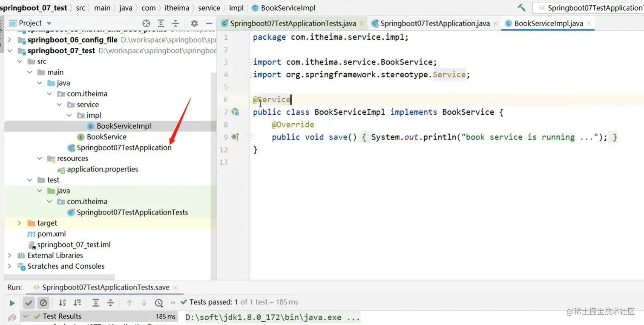Show more Run toolbar actions chevron
Viewport: 644px width, 325px height.
[173, 302]
